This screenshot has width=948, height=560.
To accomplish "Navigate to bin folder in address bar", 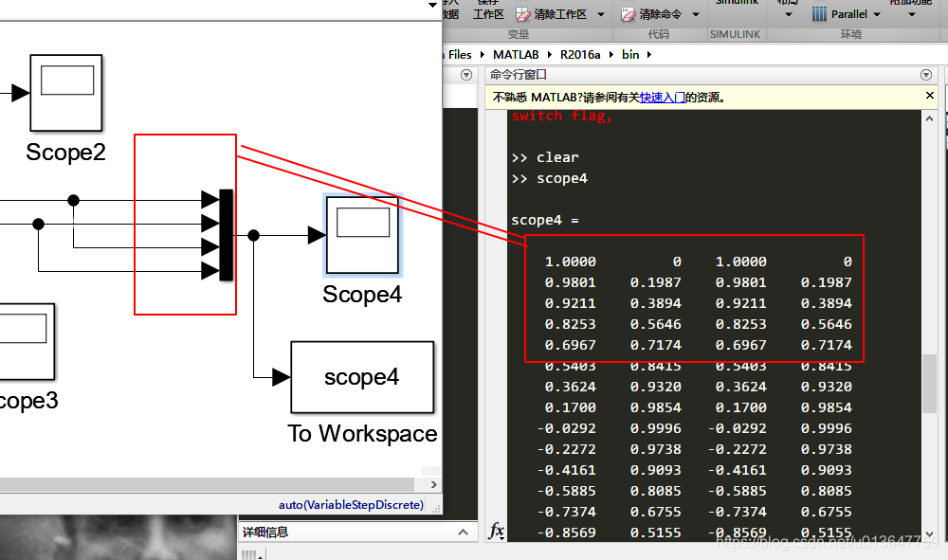I will pyautogui.click(x=630, y=54).
